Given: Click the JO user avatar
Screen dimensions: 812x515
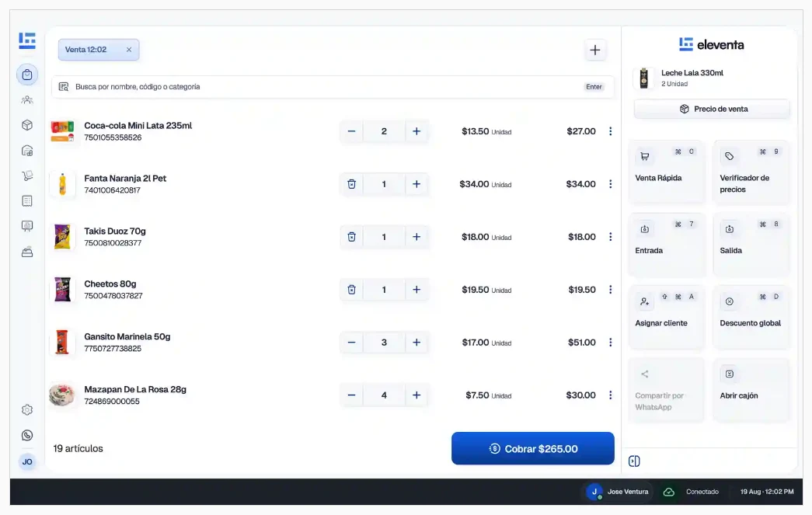Looking at the screenshot, I should pyautogui.click(x=27, y=461).
